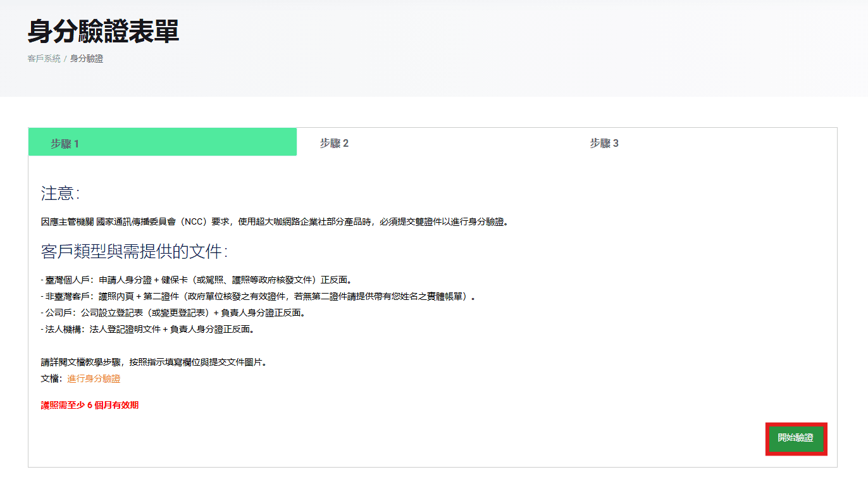Screen dimensions: 868x479
Task: Click the 請詳閱文檔教學步驟 instruction text
Action: (154, 363)
